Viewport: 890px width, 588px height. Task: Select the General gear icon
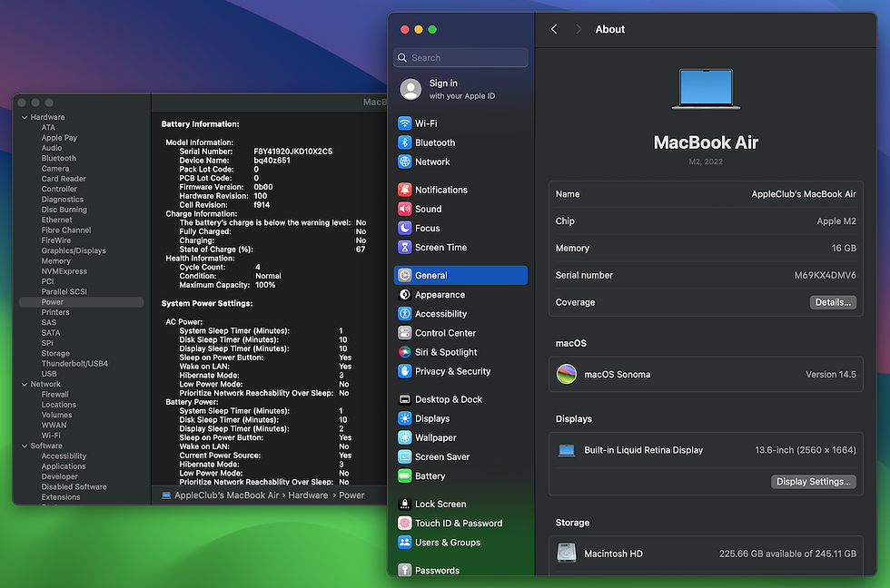(404, 275)
